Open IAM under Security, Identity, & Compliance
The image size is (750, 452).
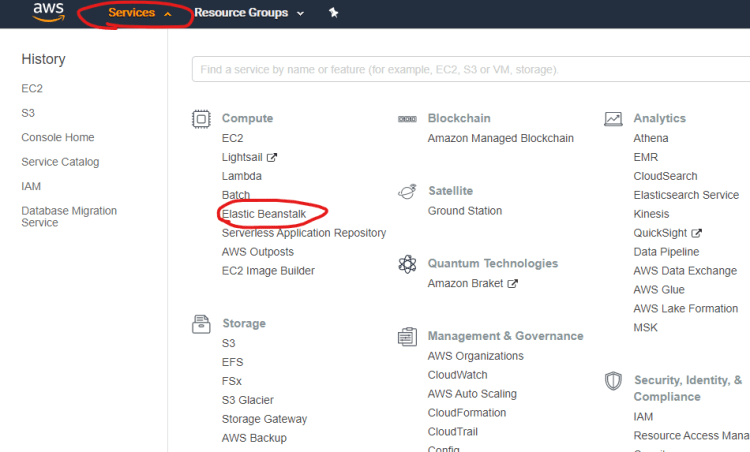[643, 417]
